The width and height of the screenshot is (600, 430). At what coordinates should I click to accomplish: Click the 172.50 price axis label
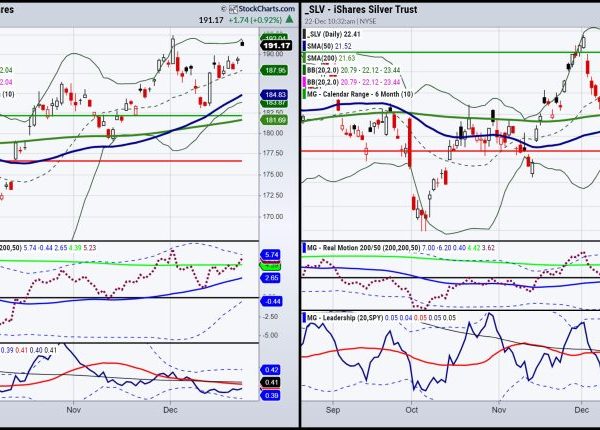273,195
